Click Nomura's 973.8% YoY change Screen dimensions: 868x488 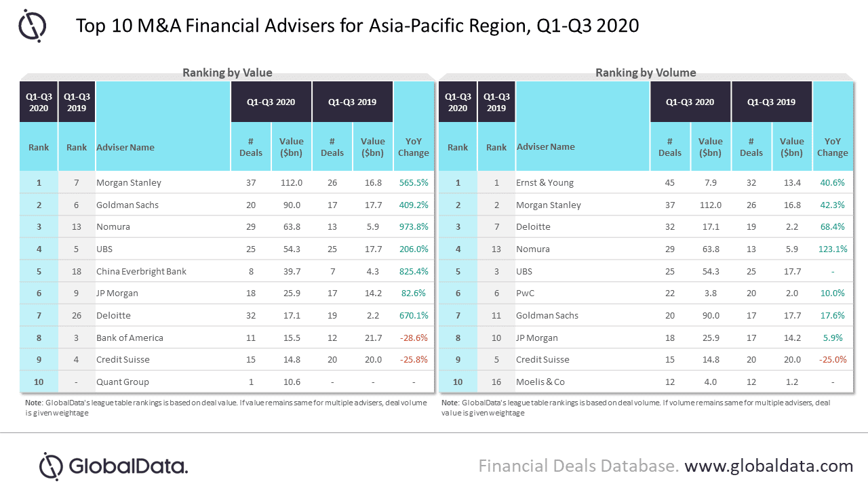coord(414,227)
